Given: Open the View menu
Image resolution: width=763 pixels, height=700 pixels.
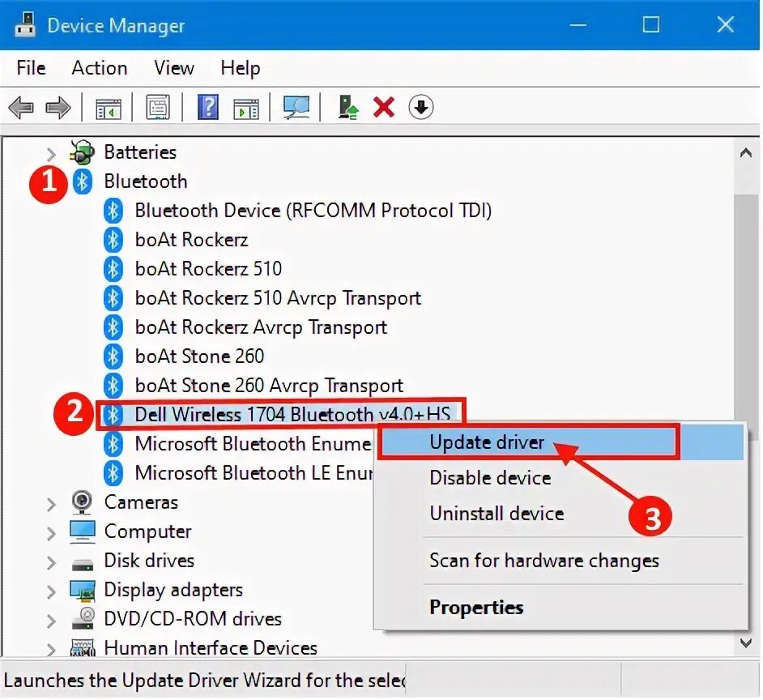Looking at the screenshot, I should point(173,68).
